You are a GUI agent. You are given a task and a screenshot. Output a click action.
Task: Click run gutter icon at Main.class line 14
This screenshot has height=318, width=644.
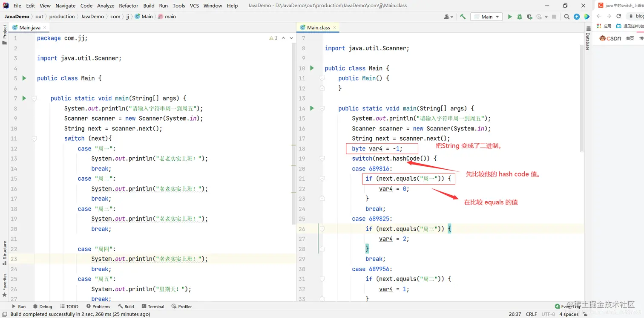312,108
